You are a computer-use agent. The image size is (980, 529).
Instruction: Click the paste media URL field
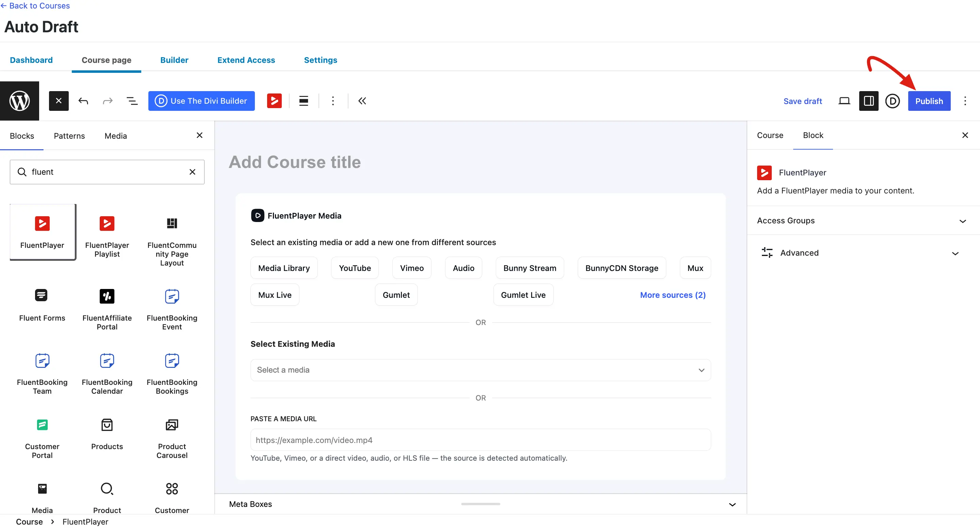coord(480,440)
